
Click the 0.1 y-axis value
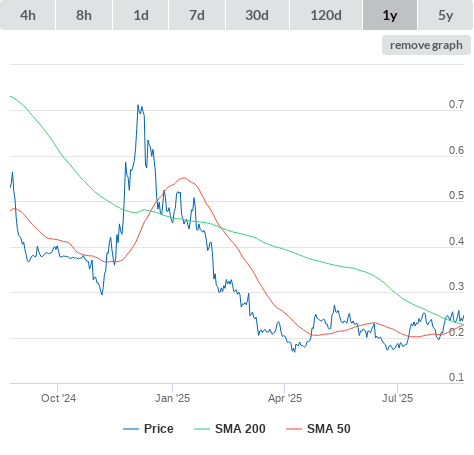coord(456,377)
